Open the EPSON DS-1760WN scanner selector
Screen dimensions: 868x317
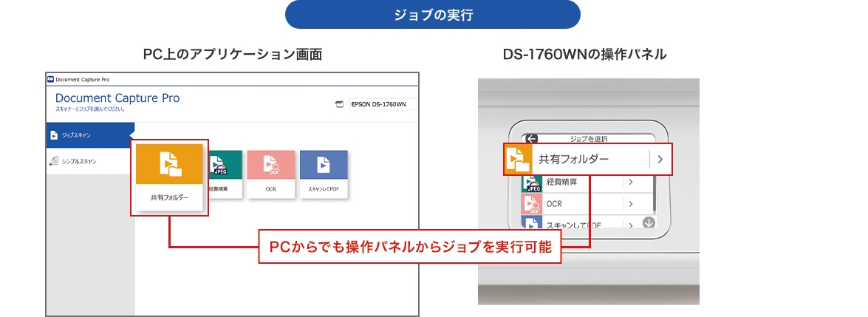tap(383, 104)
